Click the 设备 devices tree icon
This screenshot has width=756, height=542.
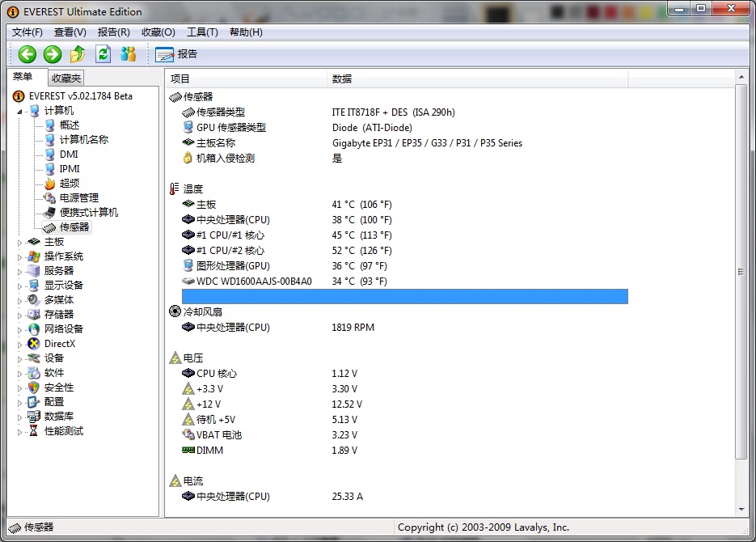(x=34, y=358)
